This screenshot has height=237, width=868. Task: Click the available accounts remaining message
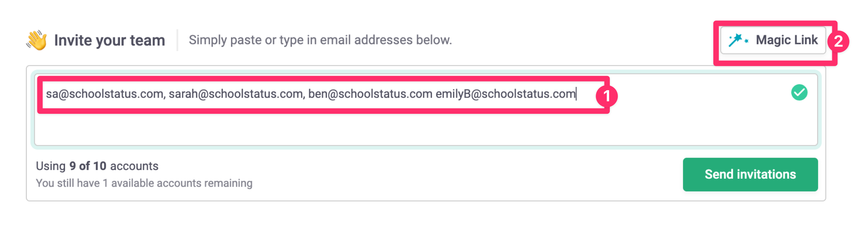click(x=144, y=183)
